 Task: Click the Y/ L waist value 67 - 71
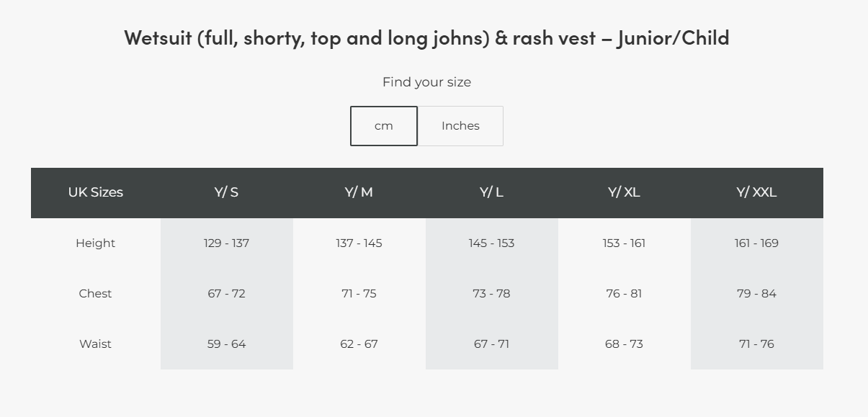point(491,344)
